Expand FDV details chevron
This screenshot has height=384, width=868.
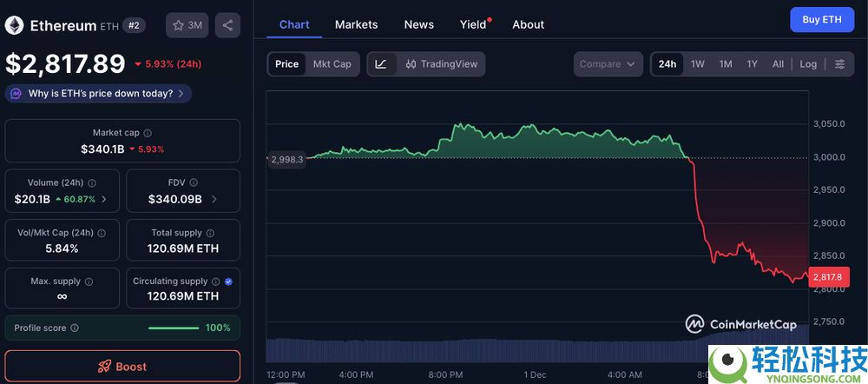pos(214,199)
